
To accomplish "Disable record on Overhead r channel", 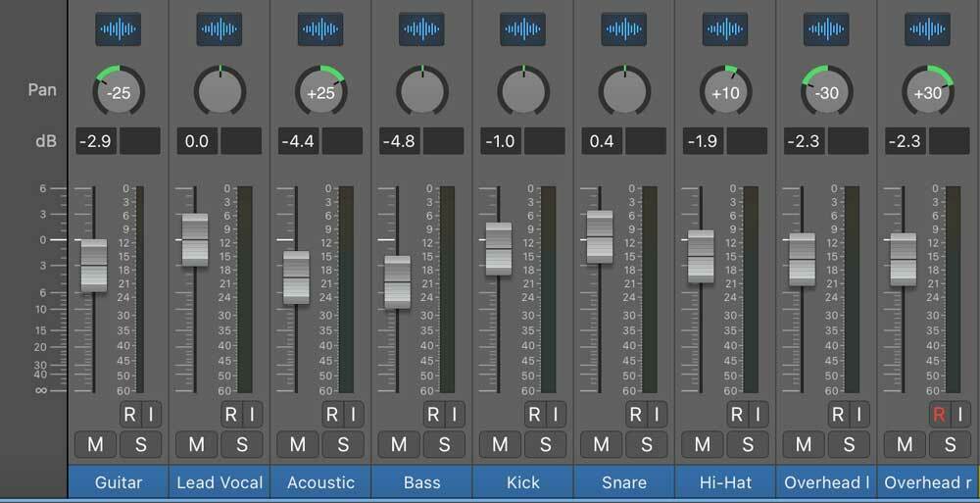I will 938,414.
